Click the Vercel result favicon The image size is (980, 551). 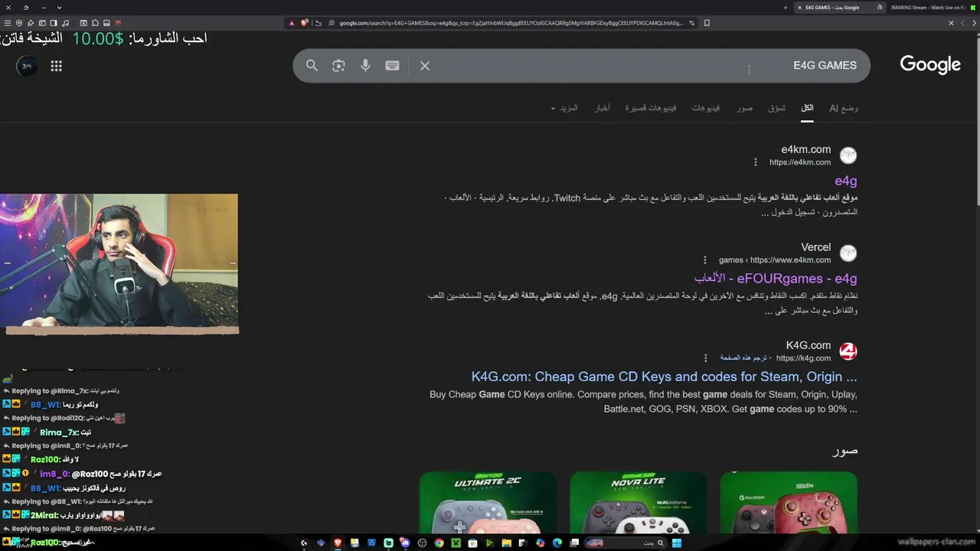tap(848, 253)
